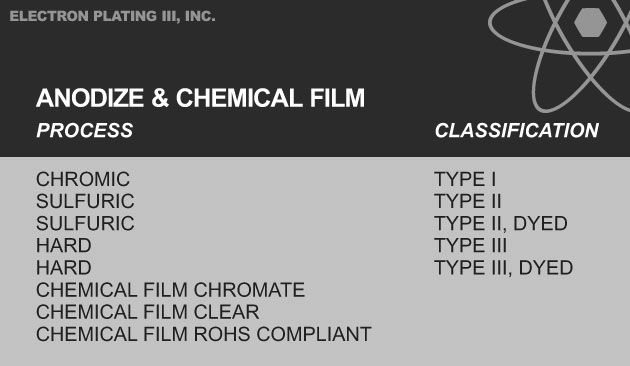Click the atom logo graphic
The width and height of the screenshot is (630, 366).
point(559,55)
